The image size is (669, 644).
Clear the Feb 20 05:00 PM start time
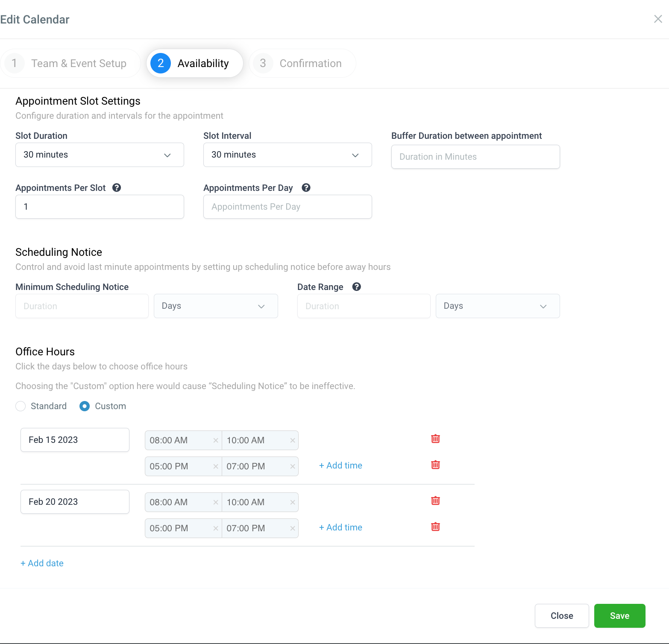click(216, 528)
